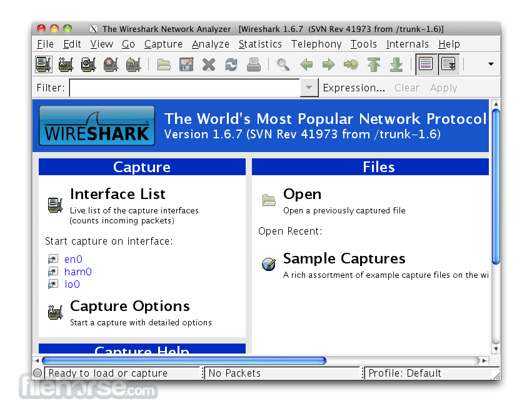
Task: Click the vertical scrollbar down arrow
Action: click(x=496, y=349)
